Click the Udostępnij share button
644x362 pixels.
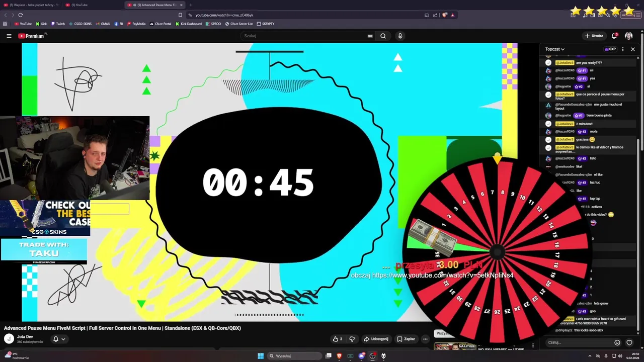376,339
